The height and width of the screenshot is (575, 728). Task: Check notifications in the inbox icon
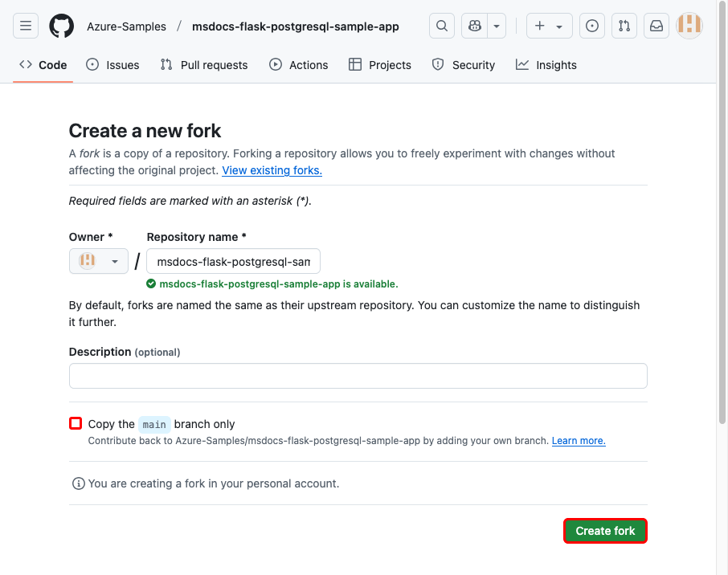pos(656,25)
